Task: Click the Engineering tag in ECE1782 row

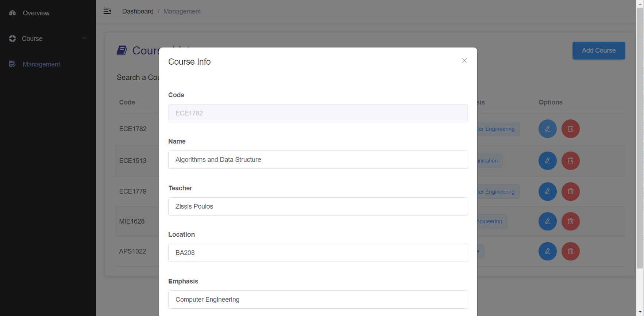Action: (498, 129)
